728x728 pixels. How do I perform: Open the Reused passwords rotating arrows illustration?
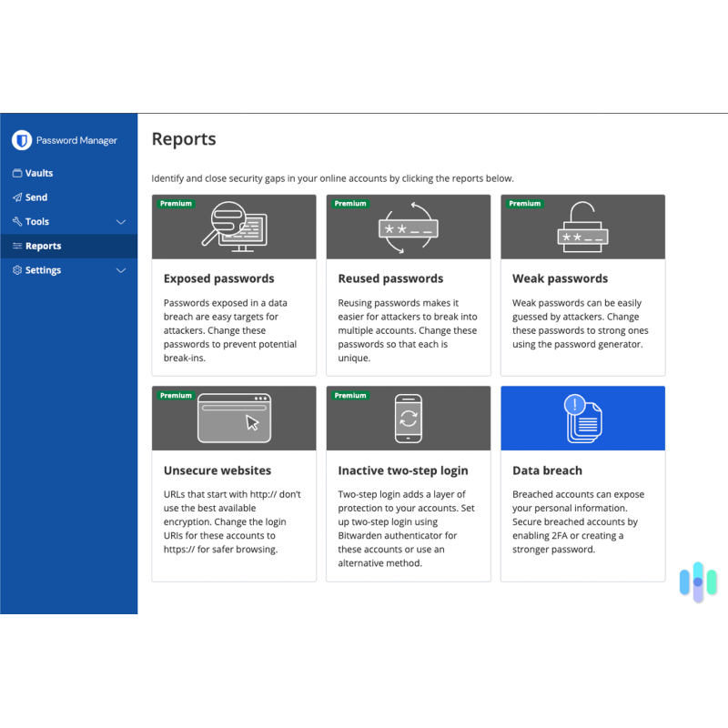coord(408,227)
